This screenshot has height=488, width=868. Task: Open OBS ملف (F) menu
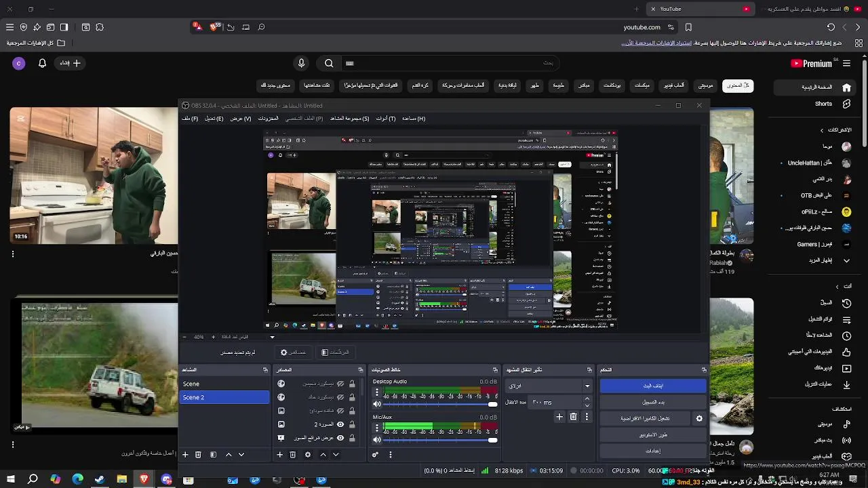[190, 119]
